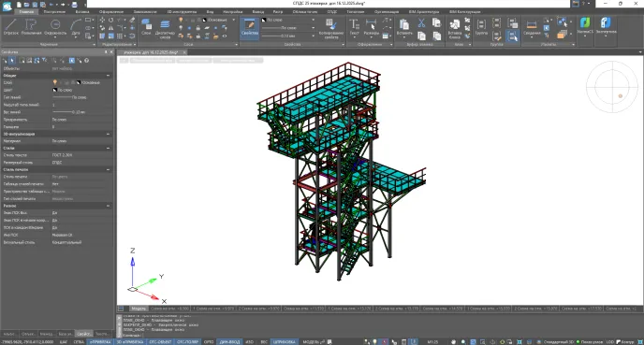This screenshot has width=644, height=345.
Task: Click the view orientation compass circle
Action: [x=612, y=87]
